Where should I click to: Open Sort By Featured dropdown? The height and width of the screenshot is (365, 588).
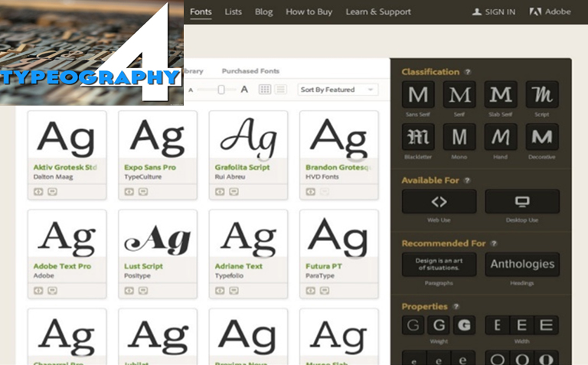(338, 90)
